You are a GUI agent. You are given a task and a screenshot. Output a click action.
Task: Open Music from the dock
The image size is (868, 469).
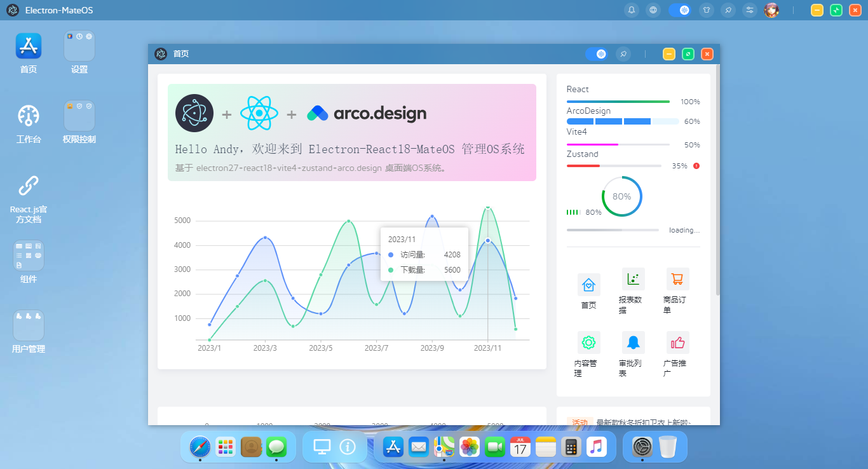coord(597,447)
